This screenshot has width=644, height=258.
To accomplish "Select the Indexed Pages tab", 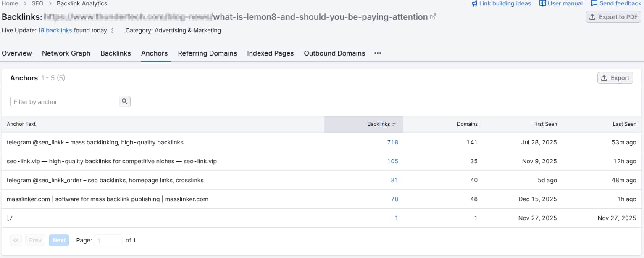I will [270, 53].
